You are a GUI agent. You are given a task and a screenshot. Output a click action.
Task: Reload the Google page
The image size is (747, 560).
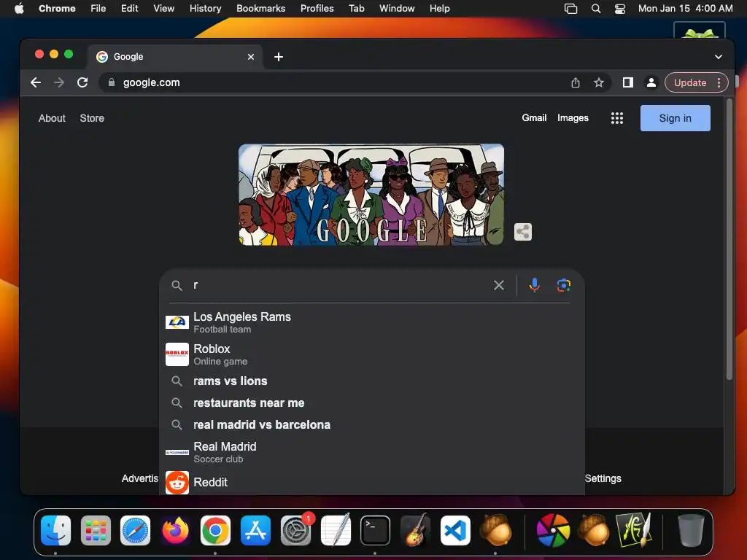coord(82,82)
